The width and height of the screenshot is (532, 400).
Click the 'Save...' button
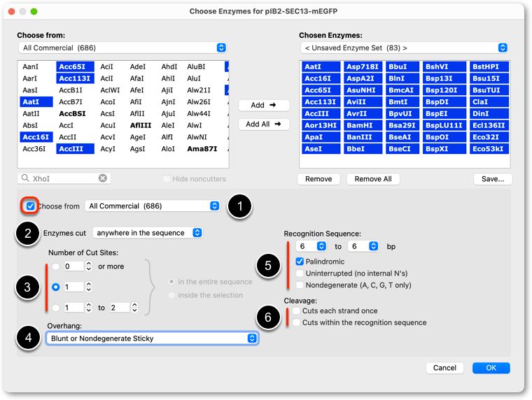click(x=493, y=179)
